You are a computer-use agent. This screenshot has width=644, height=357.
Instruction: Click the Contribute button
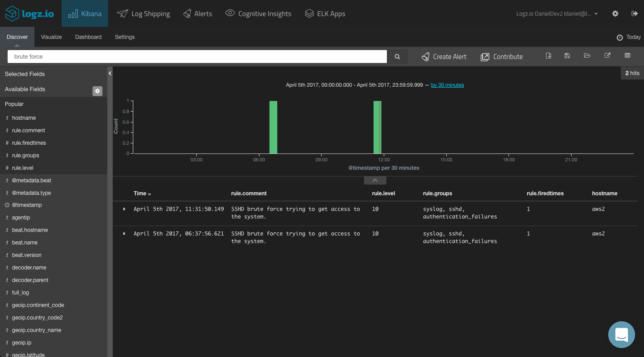[x=502, y=57]
